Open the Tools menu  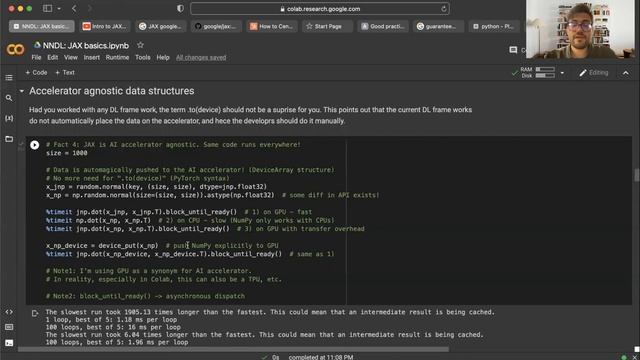(143, 58)
